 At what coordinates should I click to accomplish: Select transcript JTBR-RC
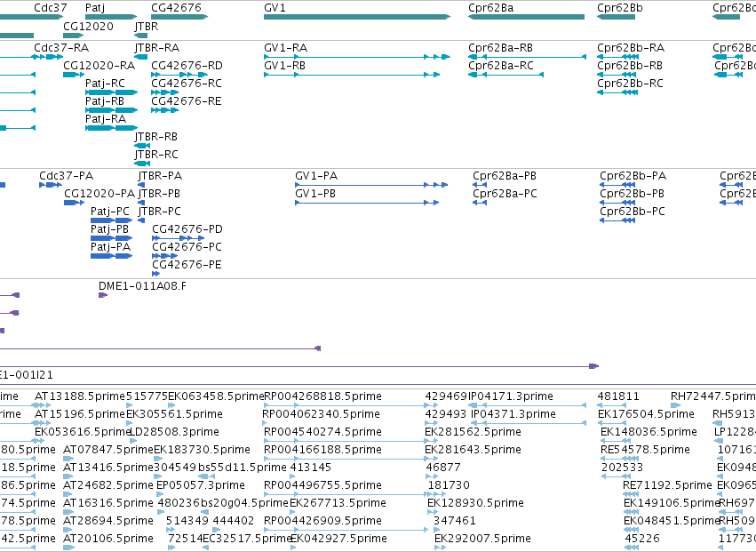pyautogui.click(x=156, y=155)
